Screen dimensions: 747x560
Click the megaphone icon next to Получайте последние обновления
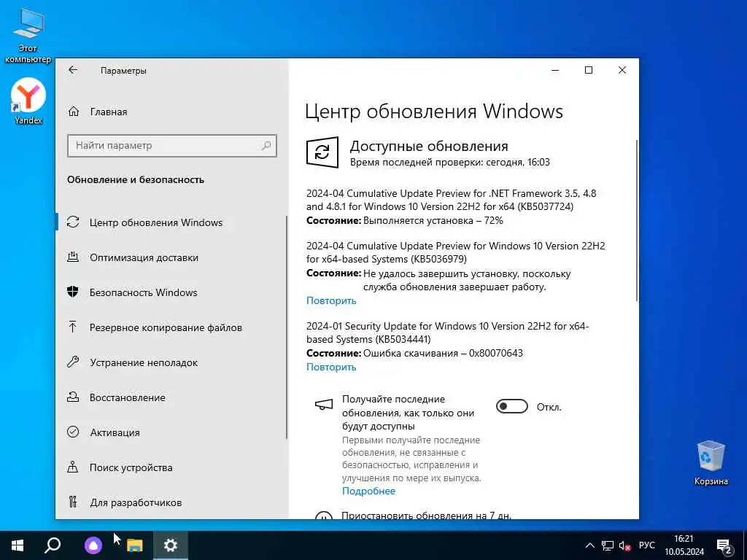(324, 405)
